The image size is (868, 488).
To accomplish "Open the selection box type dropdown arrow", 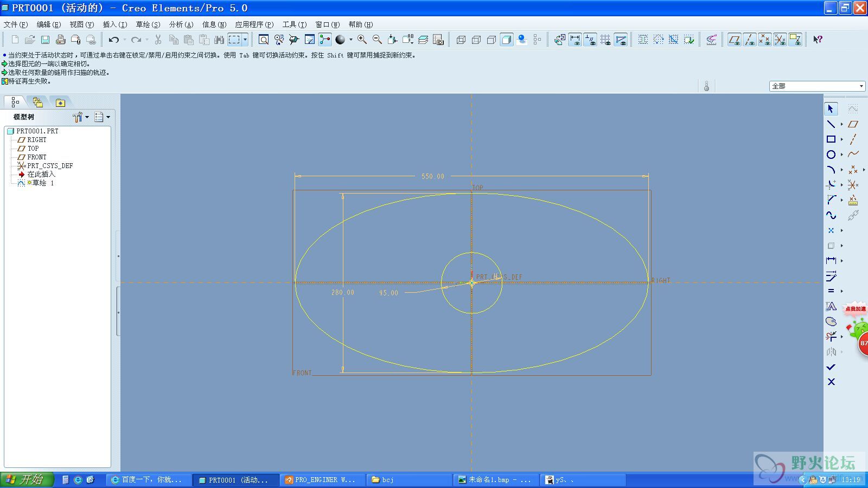I will tap(245, 40).
